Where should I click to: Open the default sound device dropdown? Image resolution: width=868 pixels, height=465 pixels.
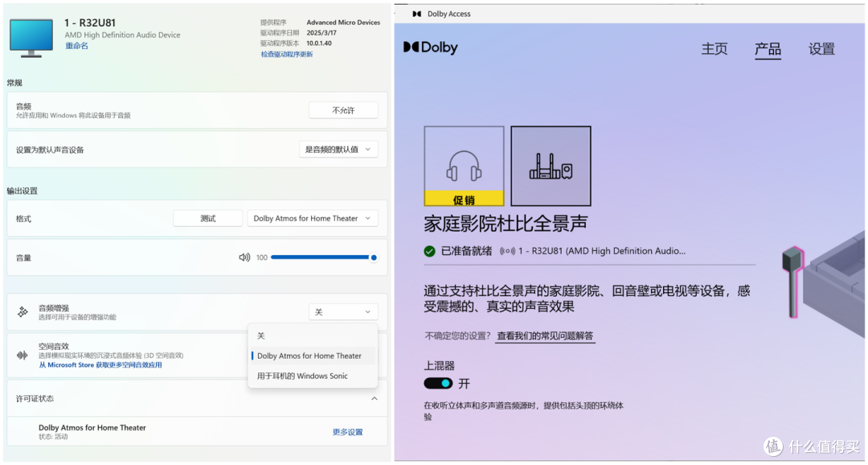coord(338,149)
